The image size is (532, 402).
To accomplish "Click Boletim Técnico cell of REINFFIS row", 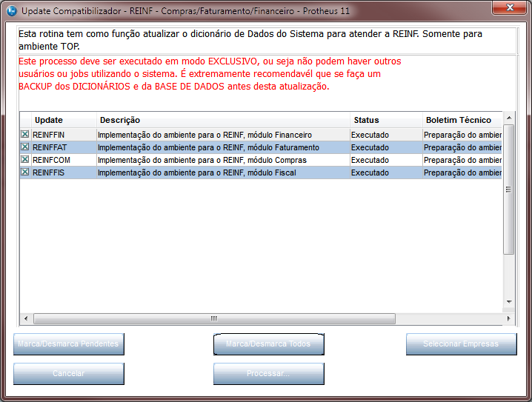I will click(462, 172).
